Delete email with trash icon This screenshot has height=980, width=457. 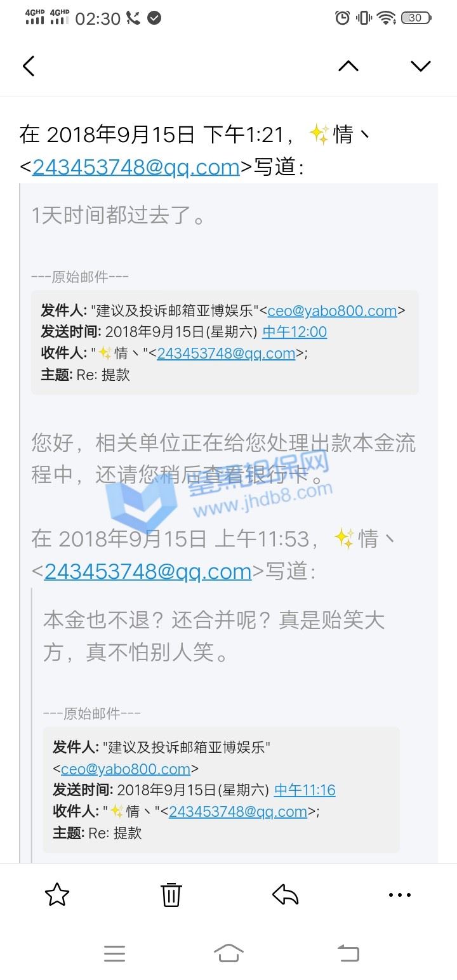pos(171,895)
